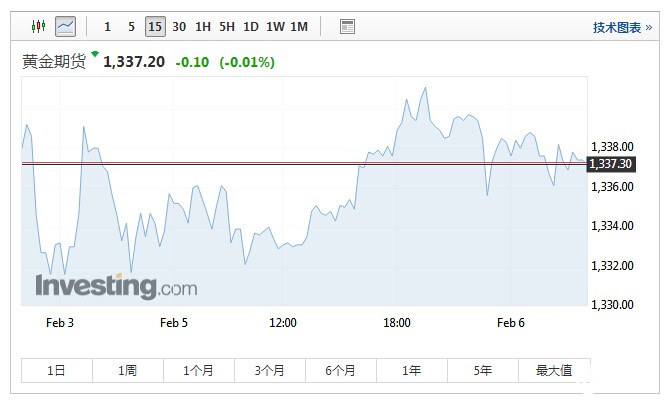Switch range to 1个月
Viewport: 668px width, 406px height.
click(199, 370)
